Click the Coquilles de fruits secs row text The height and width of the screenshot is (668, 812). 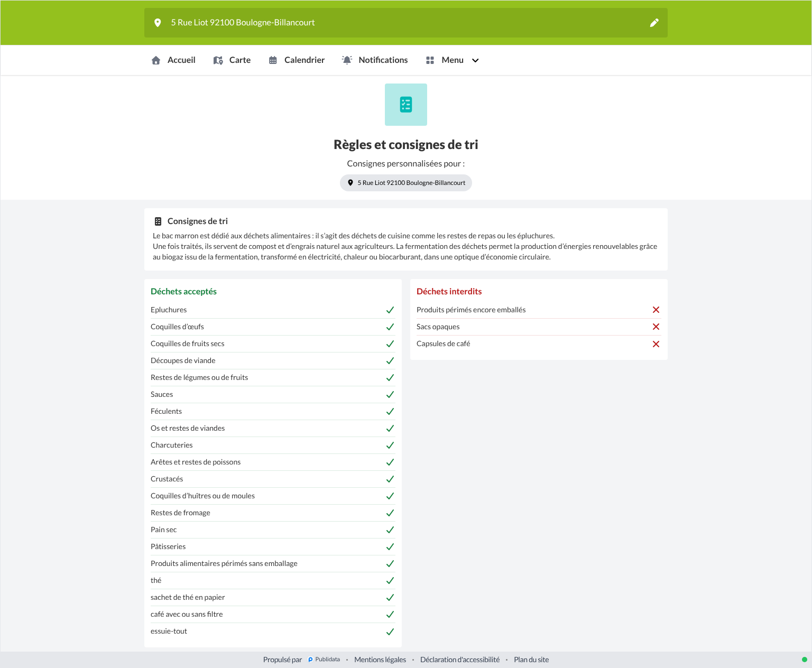[188, 344]
